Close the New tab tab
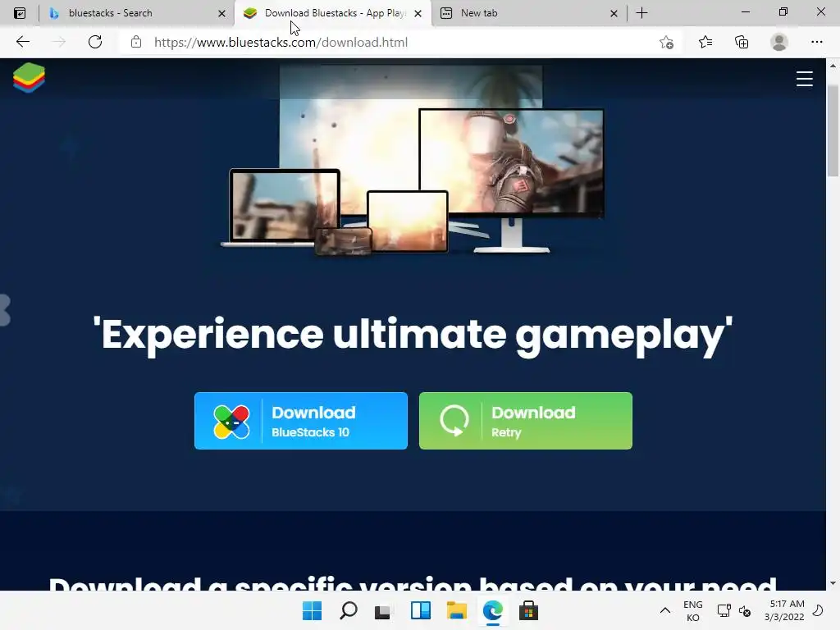 tap(614, 13)
